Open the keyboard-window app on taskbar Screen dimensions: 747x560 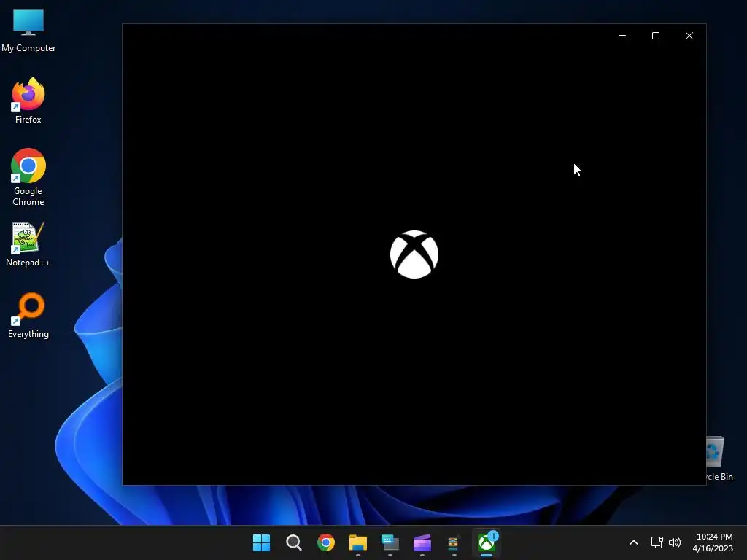click(x=390, y=542)
